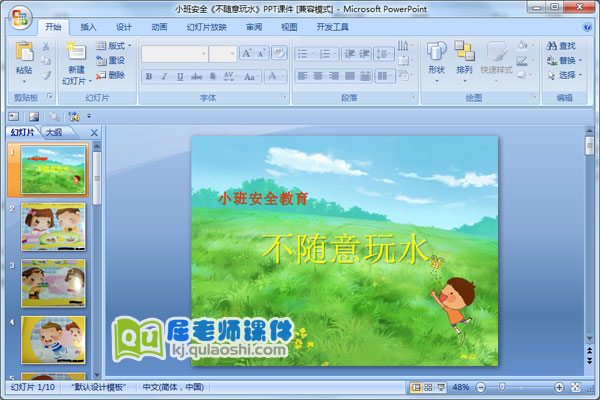Screen dimensions: 600x400
Task: Open PowerPoint Help icon
Action: pyautogui.click(x=587, y=27)
